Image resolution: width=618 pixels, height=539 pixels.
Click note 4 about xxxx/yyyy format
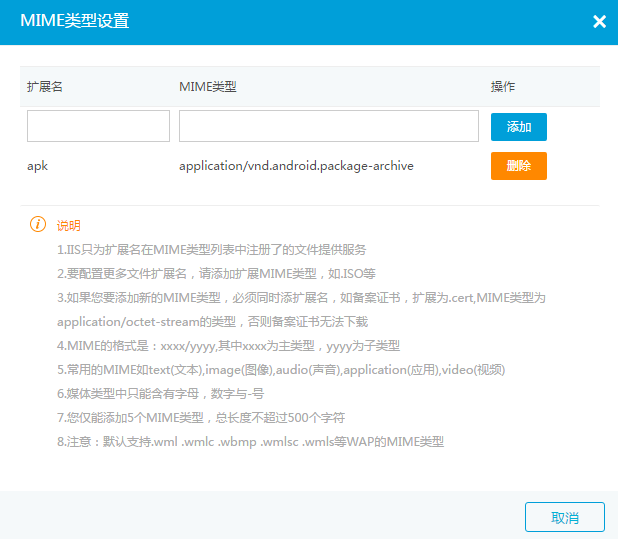[229, 346]
